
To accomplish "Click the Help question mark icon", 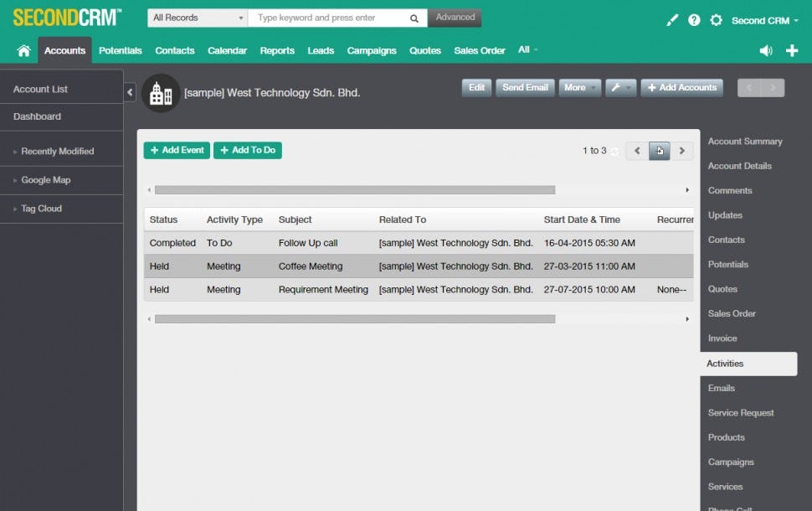I will pos(694,19).
